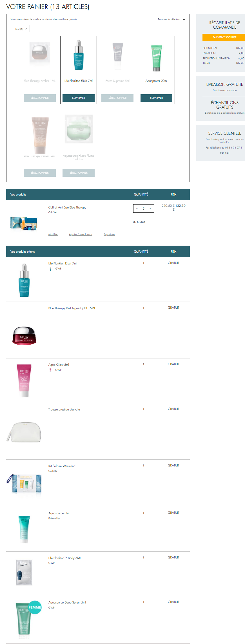Click the small pink GWP icon under Aqua Glow
The width and height of the screenshot is (245, 644).
click(x=50, y=370)
